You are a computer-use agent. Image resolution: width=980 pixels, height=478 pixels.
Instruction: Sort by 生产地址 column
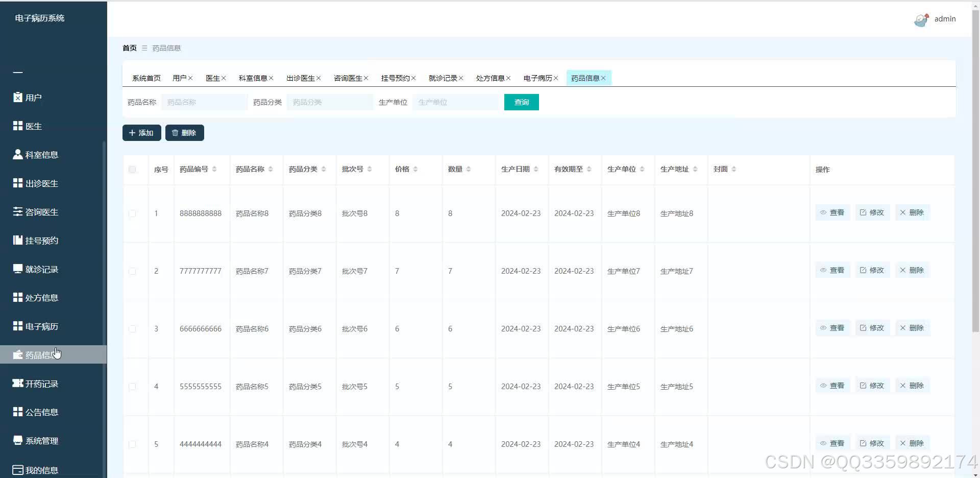[x=695, y=169]
